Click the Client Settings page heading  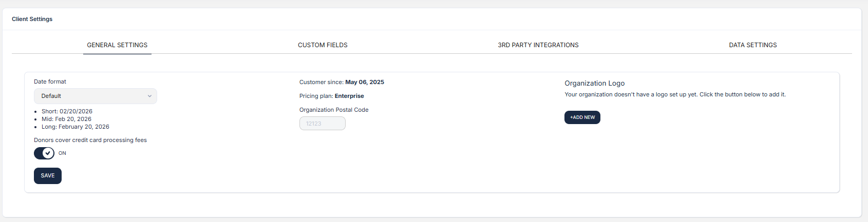tap(32, 19)
